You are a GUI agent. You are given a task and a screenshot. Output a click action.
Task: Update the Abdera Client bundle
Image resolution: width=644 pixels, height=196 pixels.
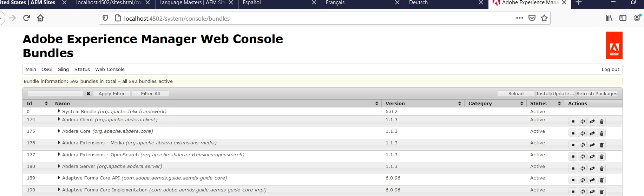click(592, 122)
